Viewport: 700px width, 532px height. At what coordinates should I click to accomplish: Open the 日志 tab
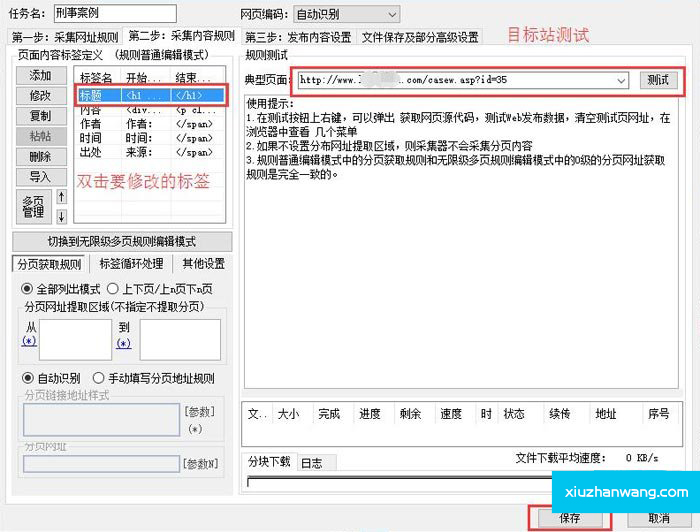click(x=312, y=462)
